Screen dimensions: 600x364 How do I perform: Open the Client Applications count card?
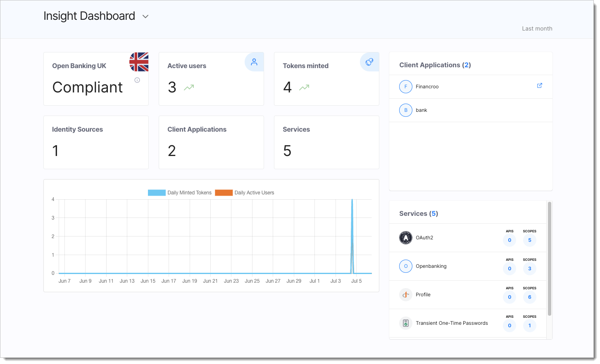[x=211, y=142]
